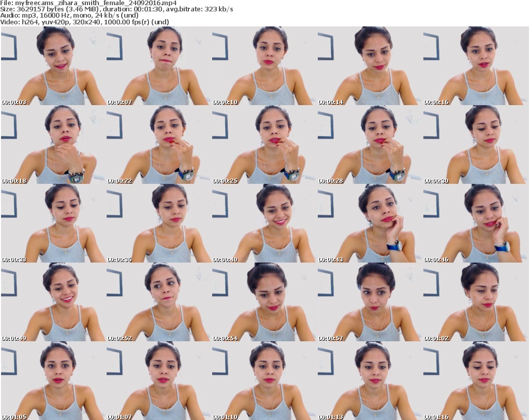Click the frame stamped 00:00:18
530x420 pixels.
pos(53,145)
